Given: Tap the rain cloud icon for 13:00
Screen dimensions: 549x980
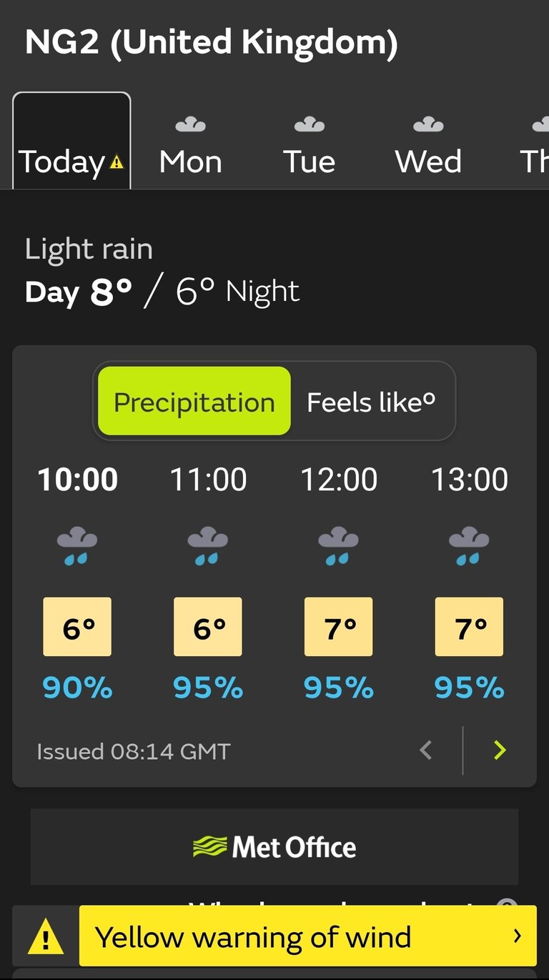Looking at the screenshot, I should pyautogui.click(x=470, y=547).
